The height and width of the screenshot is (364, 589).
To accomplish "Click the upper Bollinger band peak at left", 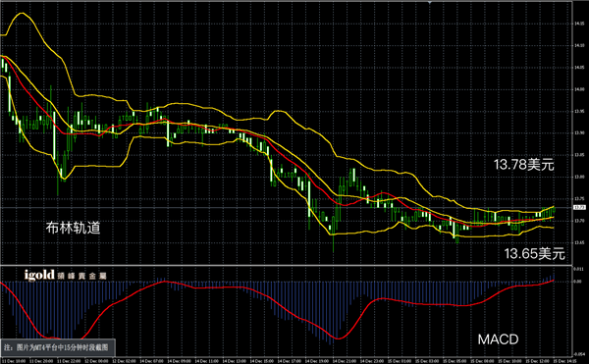I will (22, 13).
